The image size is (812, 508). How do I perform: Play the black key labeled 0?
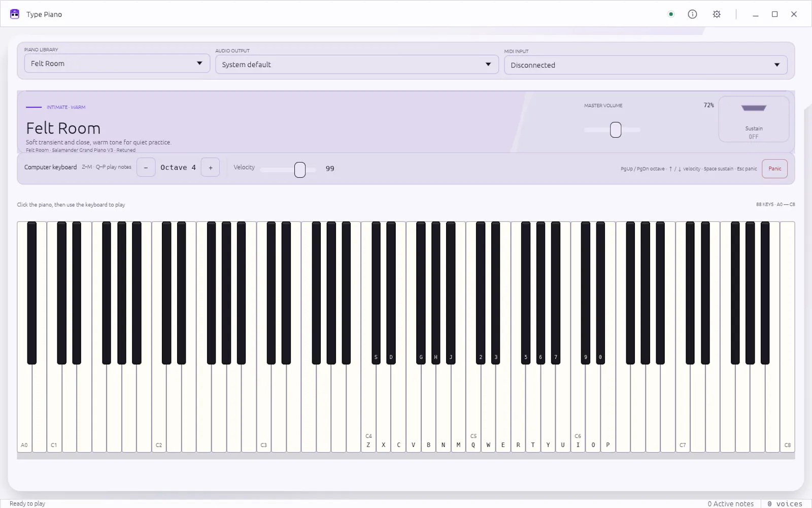pos(600,293)
